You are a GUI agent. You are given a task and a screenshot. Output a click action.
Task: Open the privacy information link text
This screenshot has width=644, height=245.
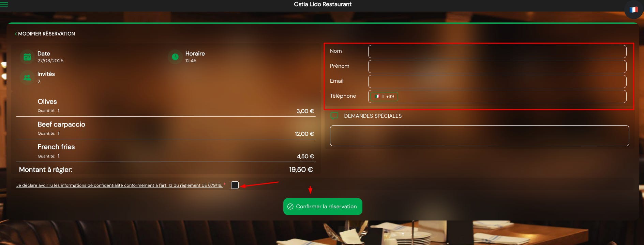tap(119, 185)
